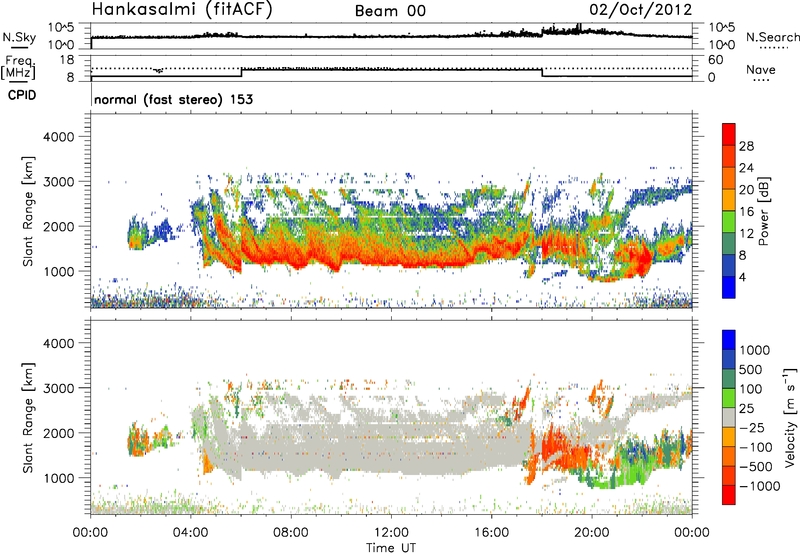This screenshot has height=554, width=800.
Task: Click the Nave legend label
Action: [761, 70]
